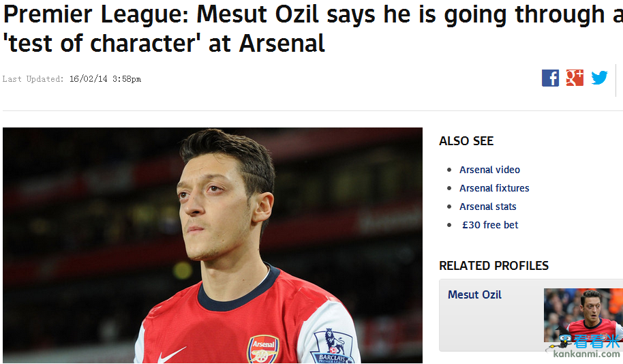Click the Mesut Ozil profile thumbnail

583,314
